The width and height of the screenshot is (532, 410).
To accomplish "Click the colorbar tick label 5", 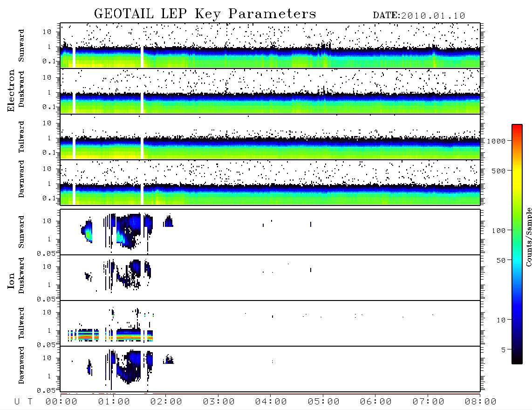I will [x=503, y=350].
